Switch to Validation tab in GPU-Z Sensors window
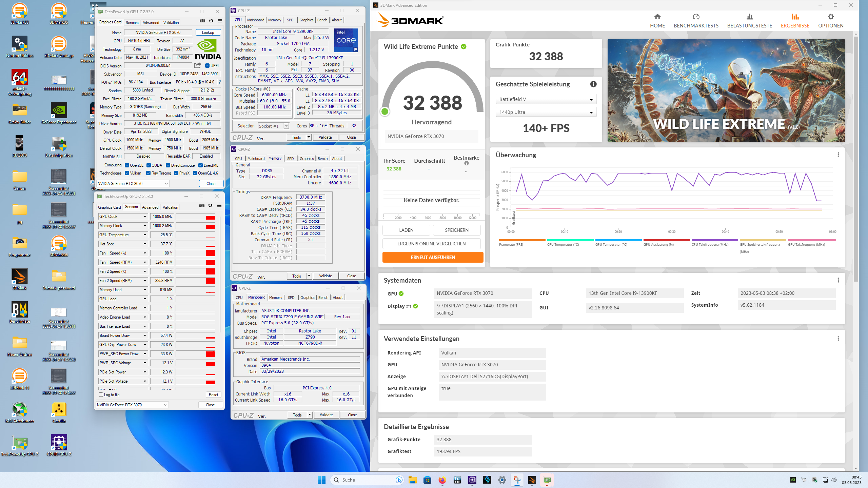Screen dimensions: 868x488 click(170, 207)
